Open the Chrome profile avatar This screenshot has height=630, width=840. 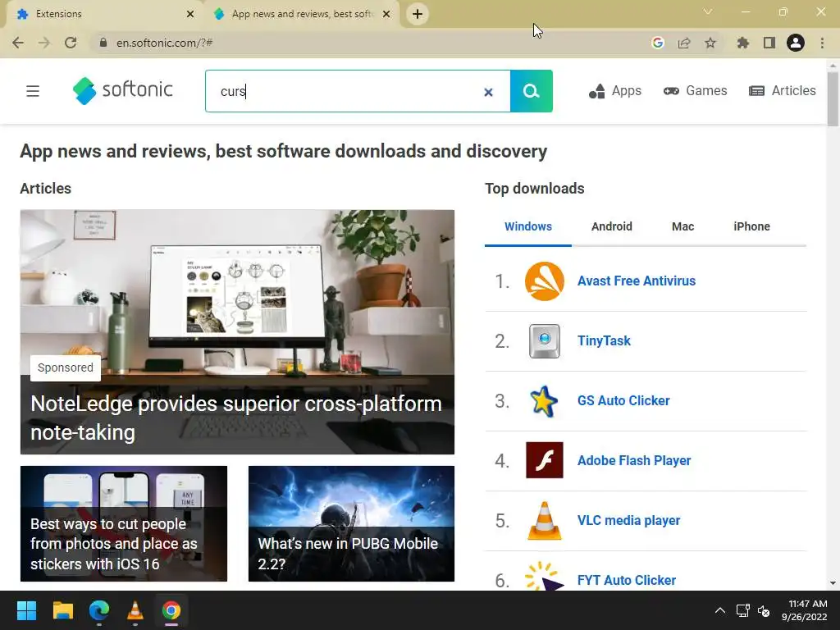click(796, 43)
